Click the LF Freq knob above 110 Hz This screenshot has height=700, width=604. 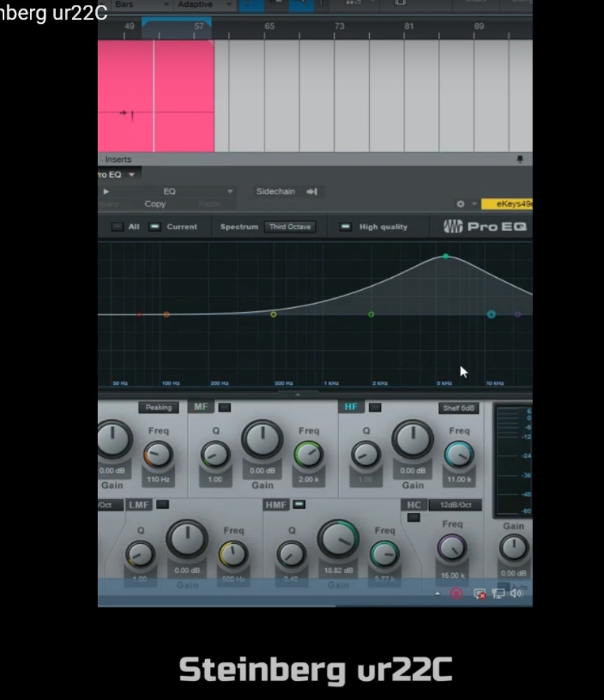[158, 455]
